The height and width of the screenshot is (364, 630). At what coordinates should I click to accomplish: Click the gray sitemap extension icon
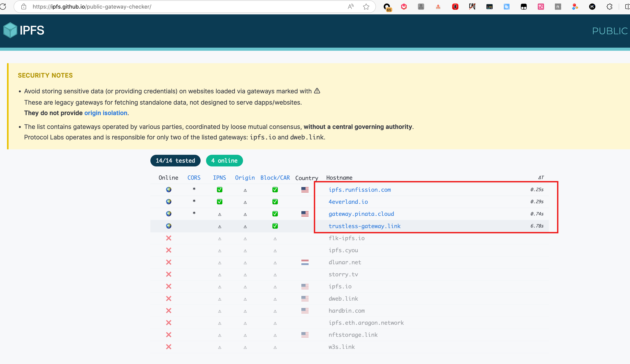pos(421,6)
